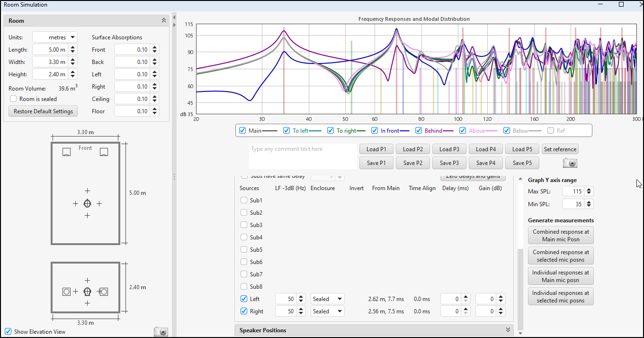Enable Sub5 source checkbox
The image size is (644, 338).
[x=244, y=250]
